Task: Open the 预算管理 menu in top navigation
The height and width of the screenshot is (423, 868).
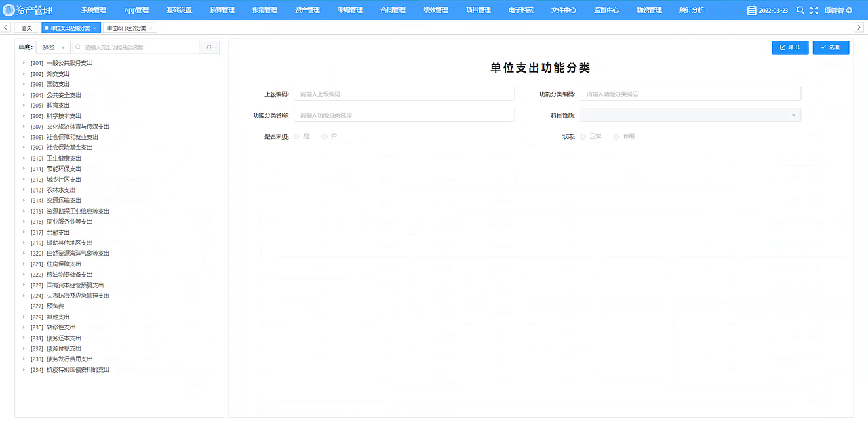Action: point(221,9)
